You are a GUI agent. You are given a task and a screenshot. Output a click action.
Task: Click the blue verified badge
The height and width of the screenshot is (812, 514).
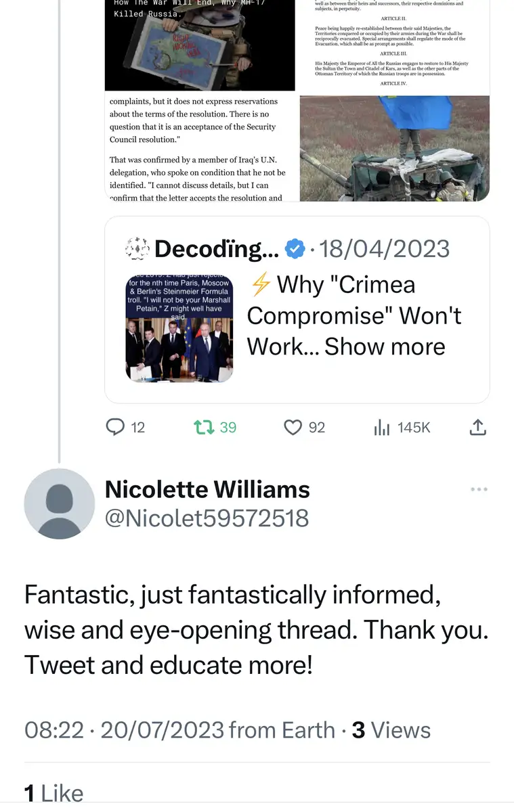(x=294, y=249)
